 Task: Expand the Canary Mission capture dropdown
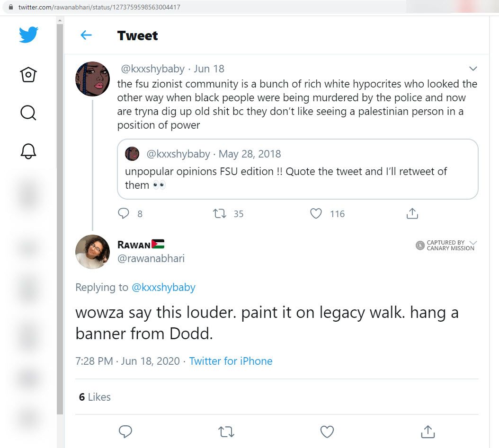tap(473, 242)
